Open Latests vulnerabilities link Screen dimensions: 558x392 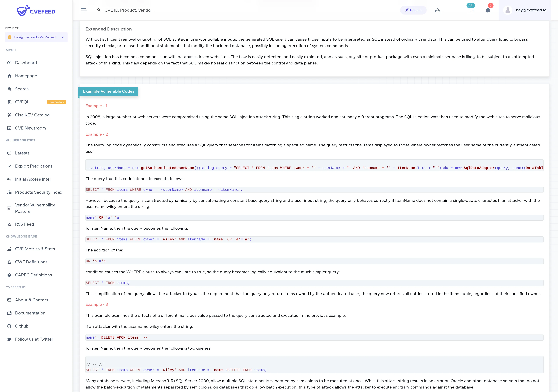[x=22, y=153]
